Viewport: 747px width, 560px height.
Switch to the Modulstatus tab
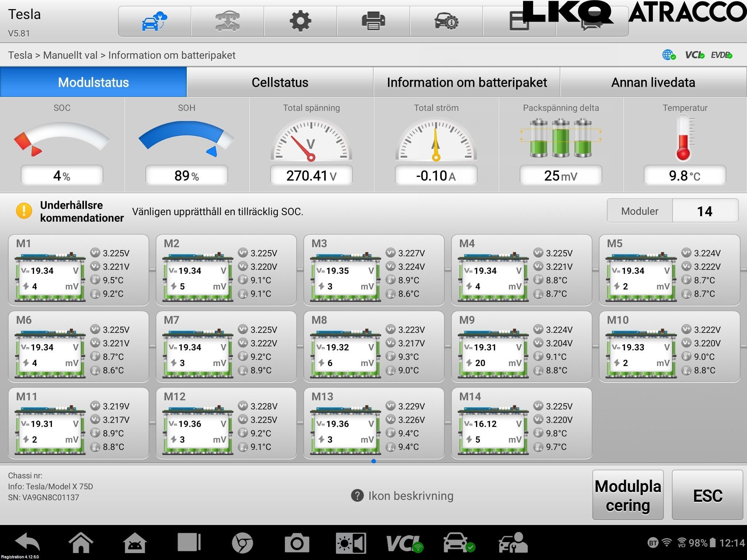tap(93, 82)
